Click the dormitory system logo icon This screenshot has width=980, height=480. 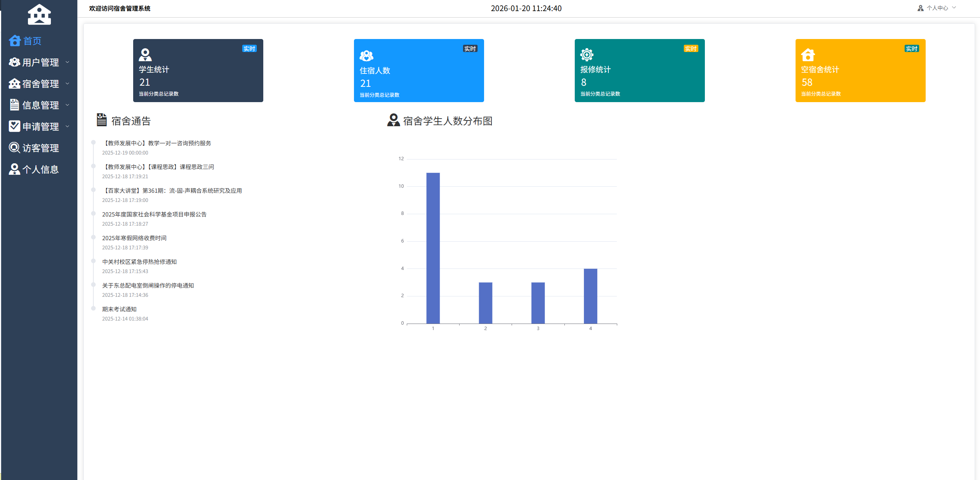click(x=39, y=14)
